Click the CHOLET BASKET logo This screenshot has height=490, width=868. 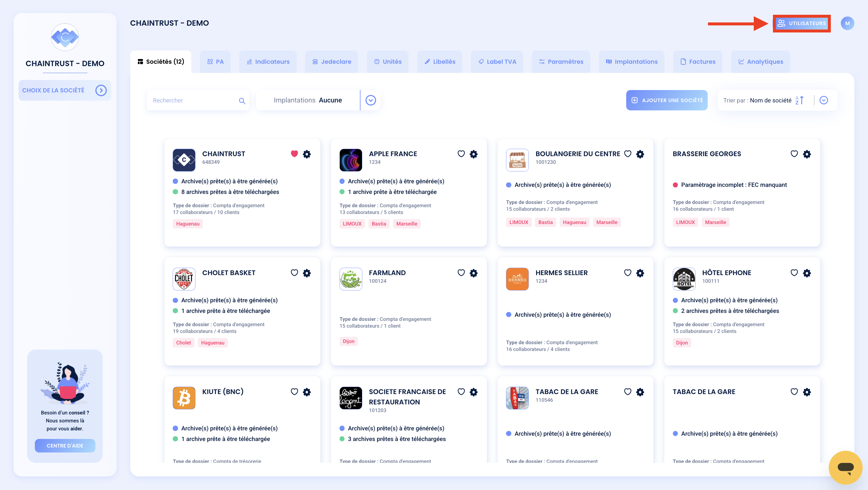(x=184, y=279)
